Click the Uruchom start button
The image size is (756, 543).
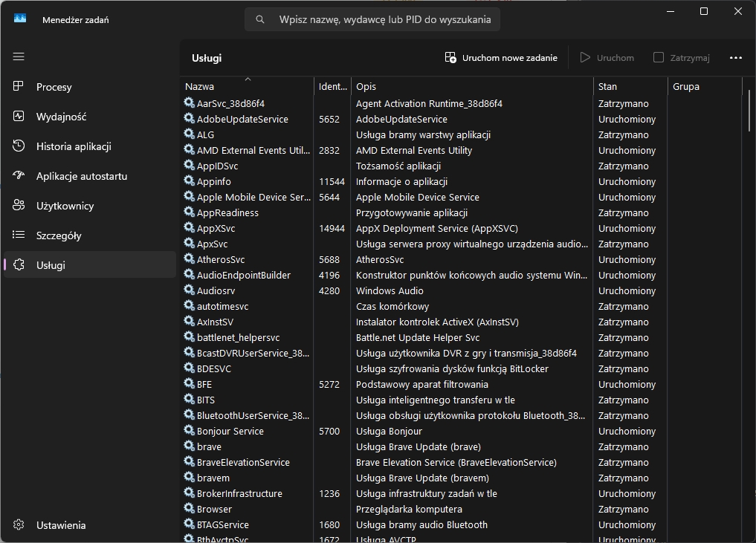(x=607, y=58)
